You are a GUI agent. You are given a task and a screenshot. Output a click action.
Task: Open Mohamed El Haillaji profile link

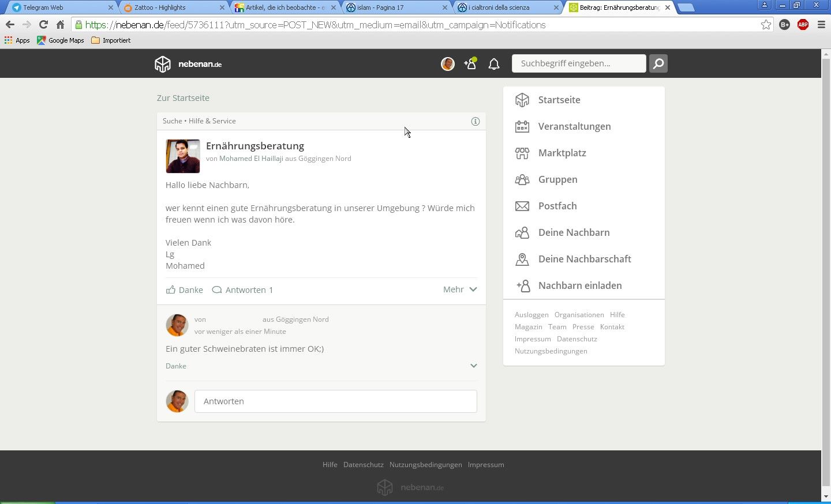click(251, 159)
